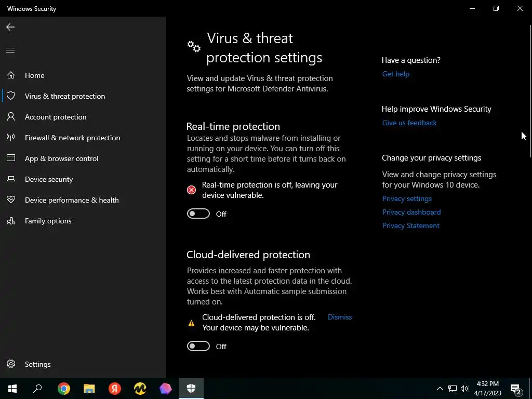Screen dimensions: 532x399
Task: Open taskbar search magnifier
Action: tap(37, 389)
